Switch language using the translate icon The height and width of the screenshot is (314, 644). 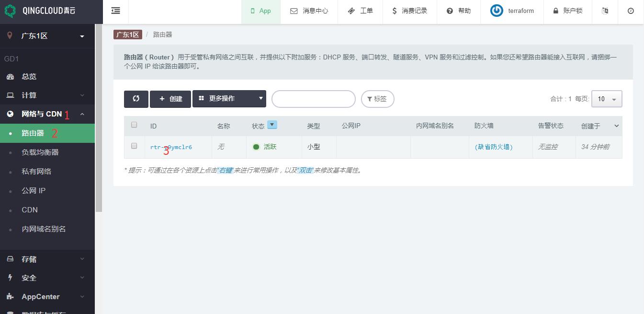click(605, 11)
